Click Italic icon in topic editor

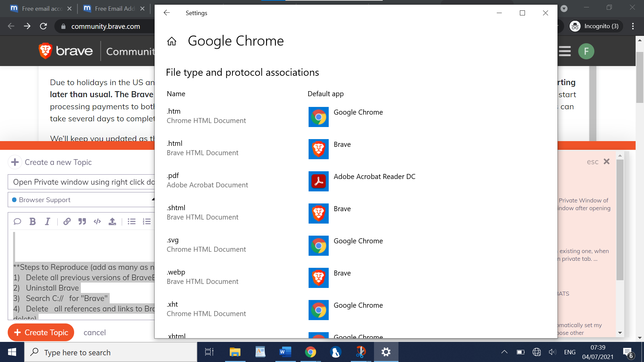pyautogui.click(x=48, y=221)
